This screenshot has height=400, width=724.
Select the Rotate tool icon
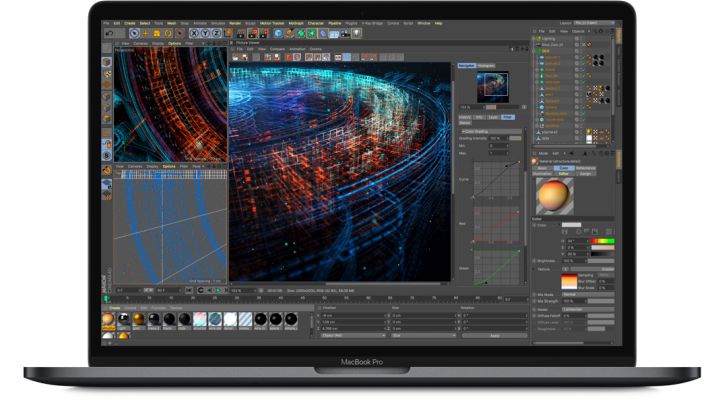pyautogui.click(x=168, y=32)
